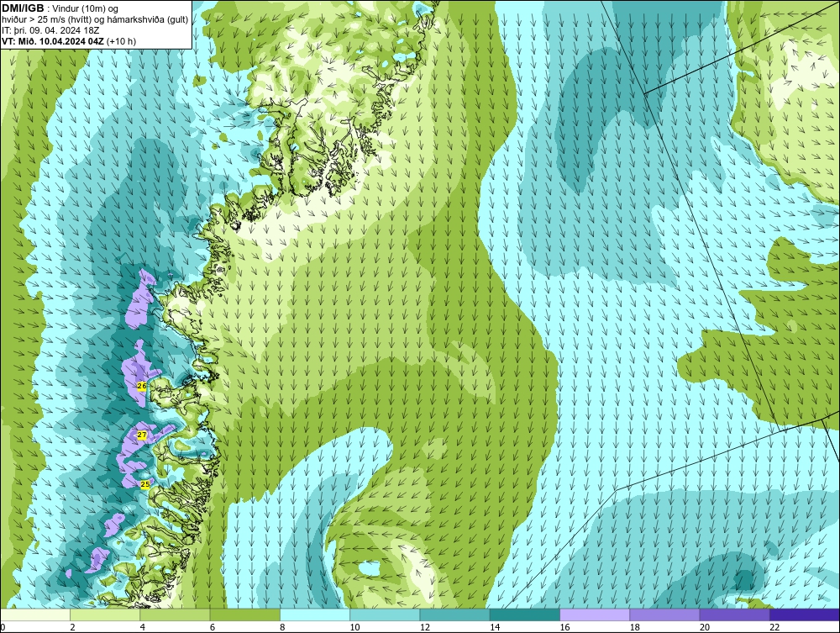
Task: Click the legend tick label '8'
Action: tap(282, 628)
